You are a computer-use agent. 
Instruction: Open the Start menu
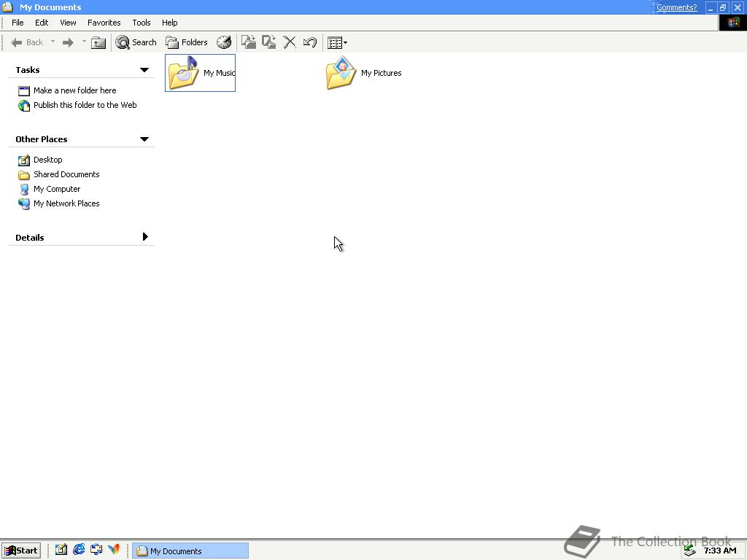[21, 551]
